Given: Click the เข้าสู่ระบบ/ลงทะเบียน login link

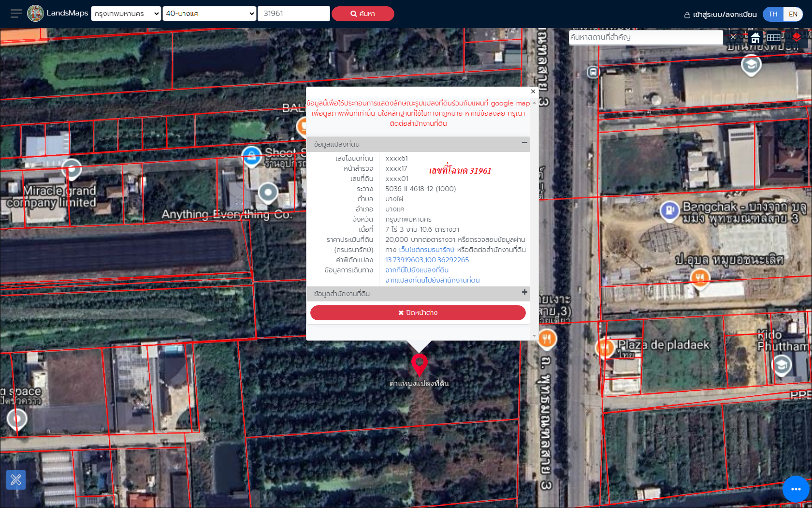Looking at the screenshot, I should [x=721, y=15].
